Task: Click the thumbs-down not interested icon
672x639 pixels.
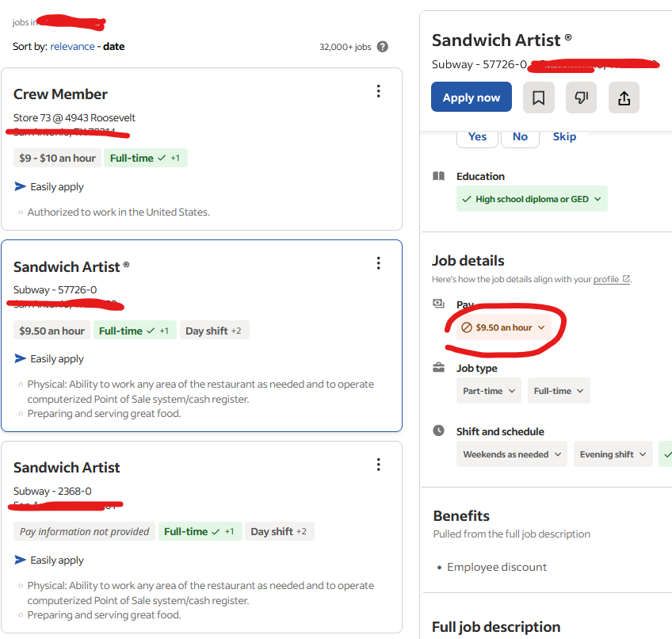Action: pos(581,98)
